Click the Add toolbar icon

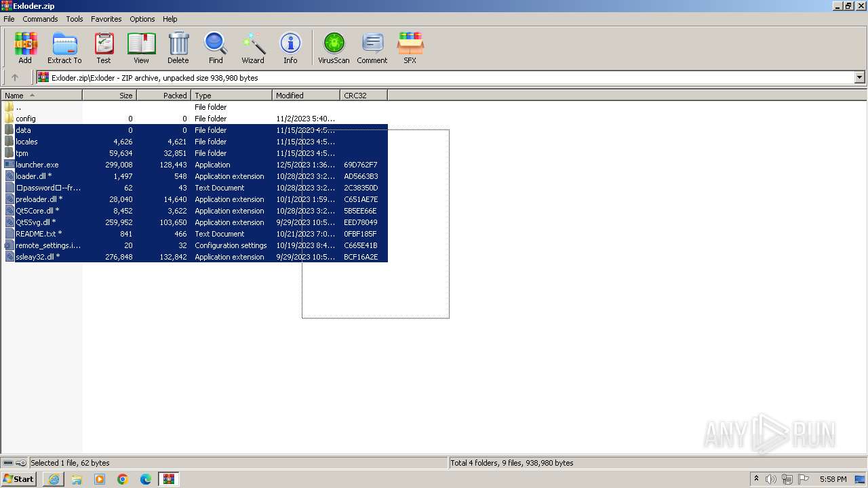[x=25, y=47]
